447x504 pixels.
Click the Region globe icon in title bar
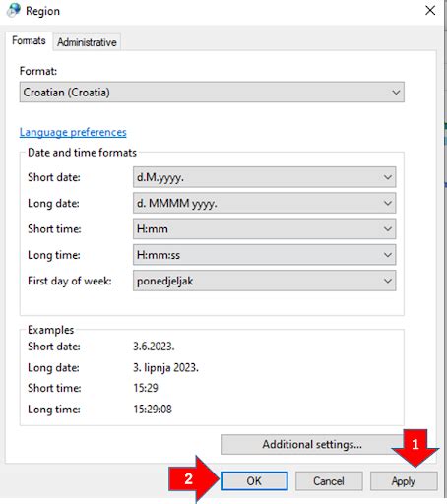14,10
